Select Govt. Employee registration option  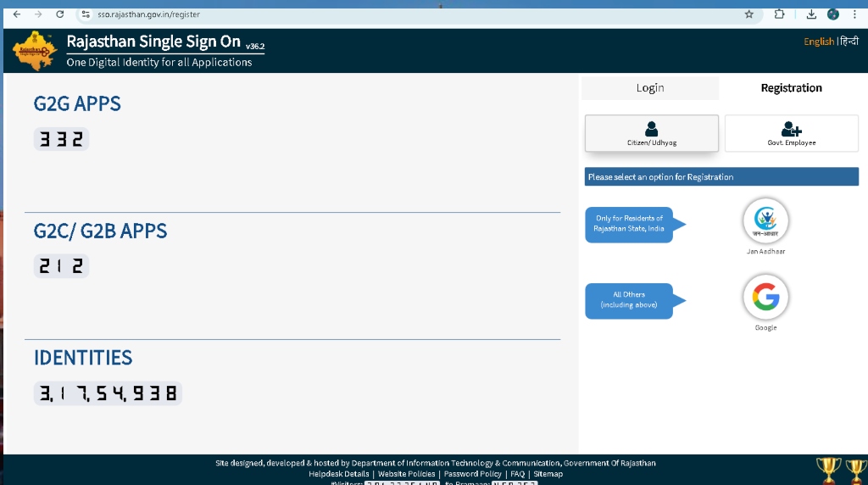click(x=792, y=133)
